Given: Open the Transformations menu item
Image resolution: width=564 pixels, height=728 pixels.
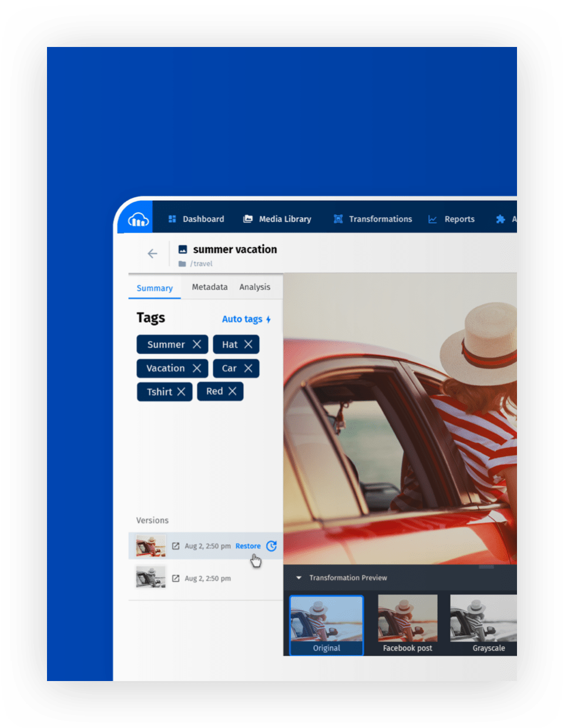Looking at the screenshot, I should click(373, 219).
